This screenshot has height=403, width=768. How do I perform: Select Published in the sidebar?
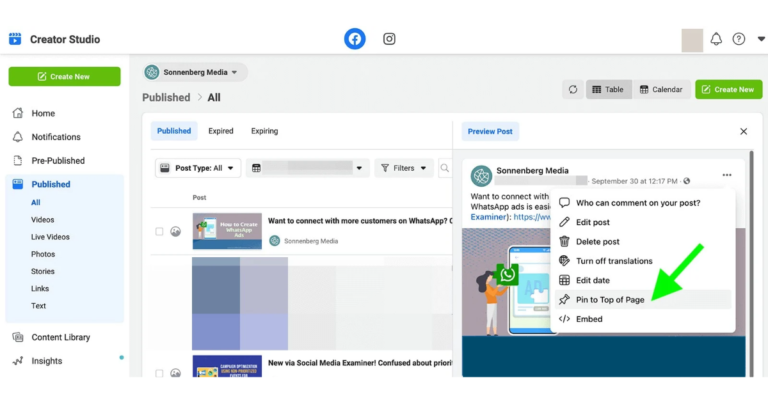51,184
